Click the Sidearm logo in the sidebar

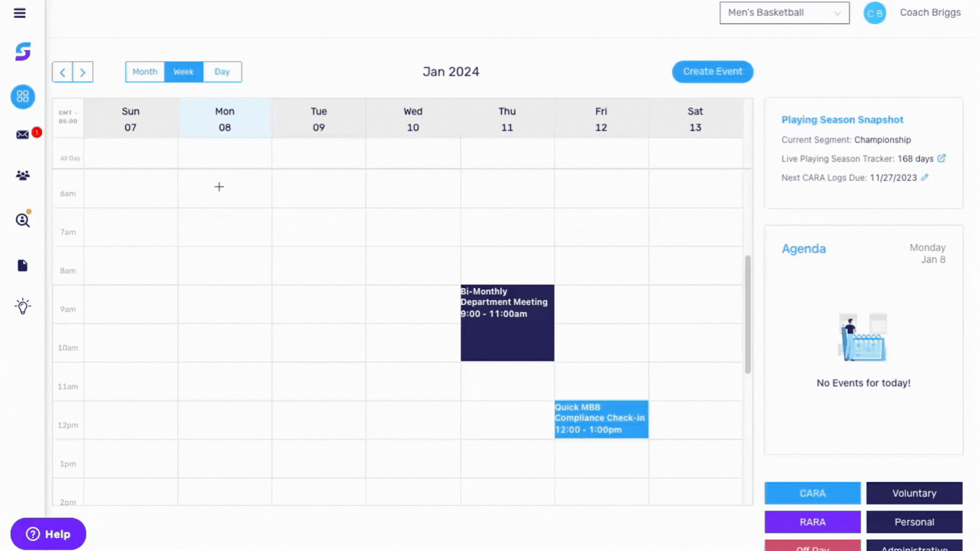(x=22, y=52)
